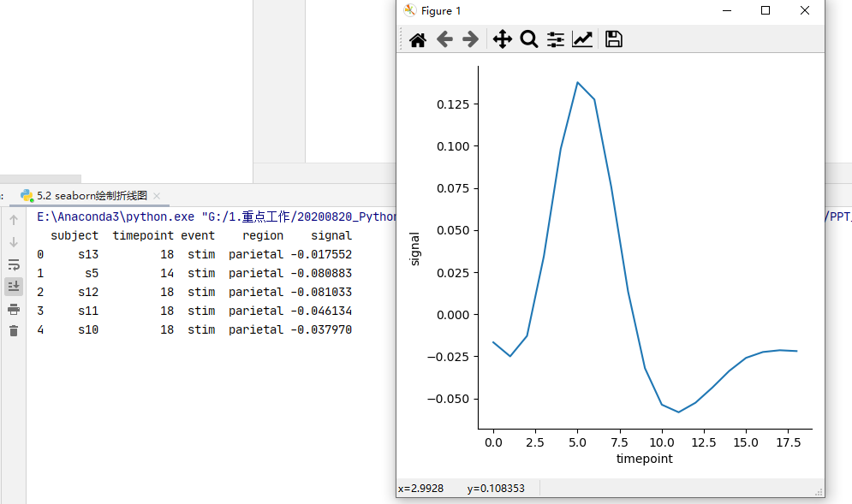Click the 'timepoint' column header in the console
This screenshot has height=504, width=852.
pos(143,235)
